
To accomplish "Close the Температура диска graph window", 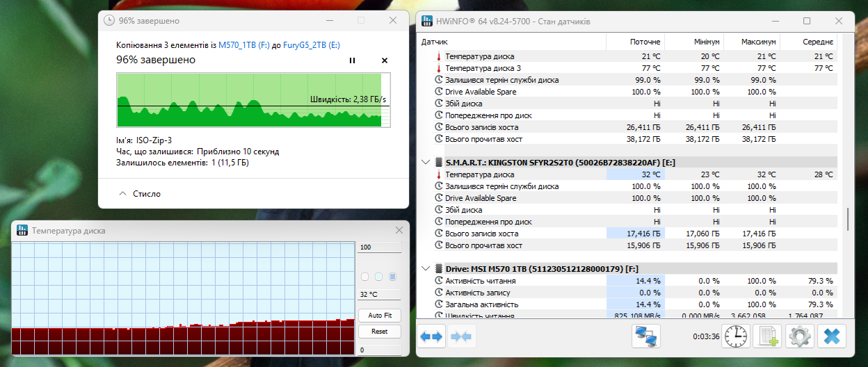I will (x=399, y=230).
